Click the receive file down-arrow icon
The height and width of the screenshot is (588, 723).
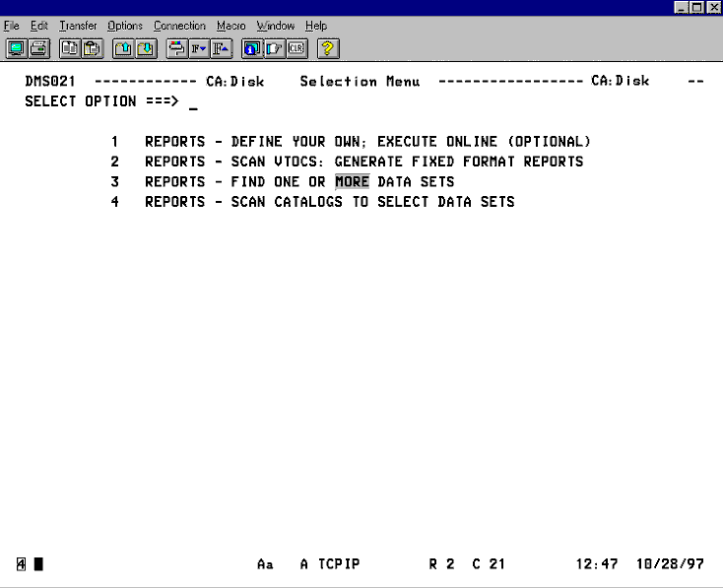click(146, 48)
